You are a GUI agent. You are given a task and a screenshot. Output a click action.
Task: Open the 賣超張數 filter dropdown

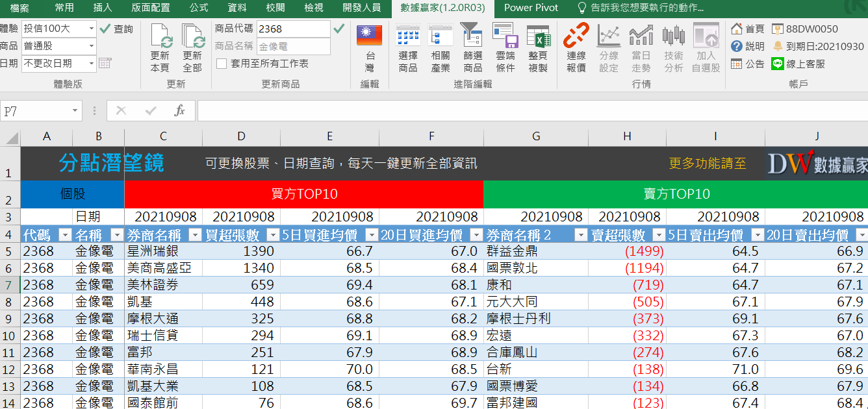[x=659, y=235]
